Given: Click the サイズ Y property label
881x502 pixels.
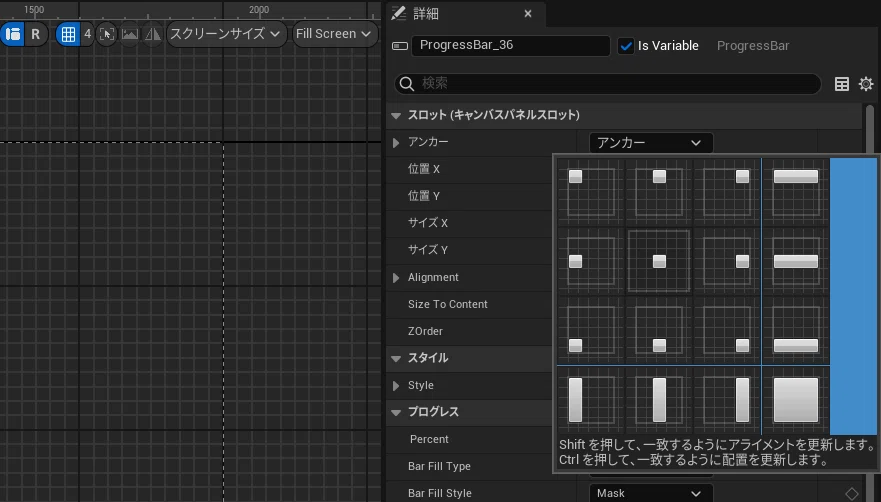Looking at the screenshot, I should tap(428, 250).
